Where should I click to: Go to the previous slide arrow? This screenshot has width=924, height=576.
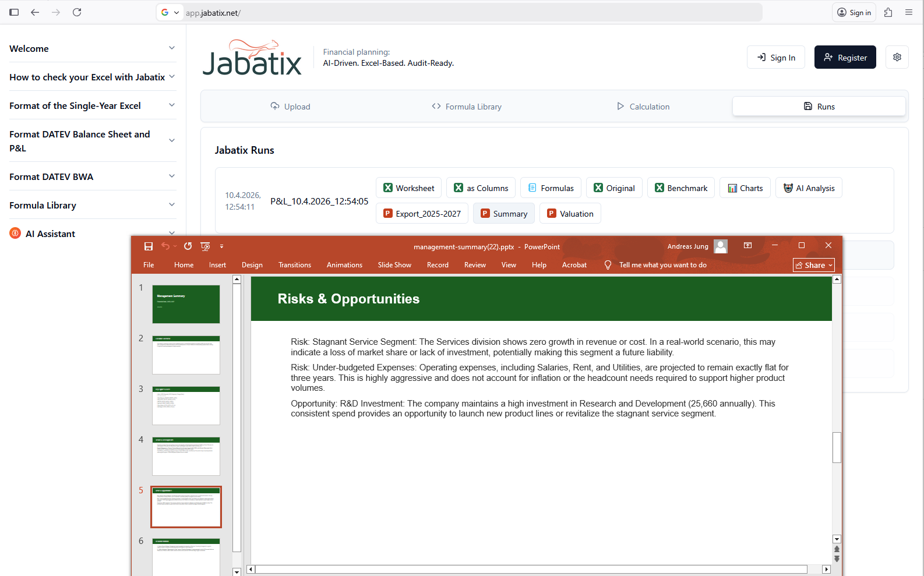837,549
